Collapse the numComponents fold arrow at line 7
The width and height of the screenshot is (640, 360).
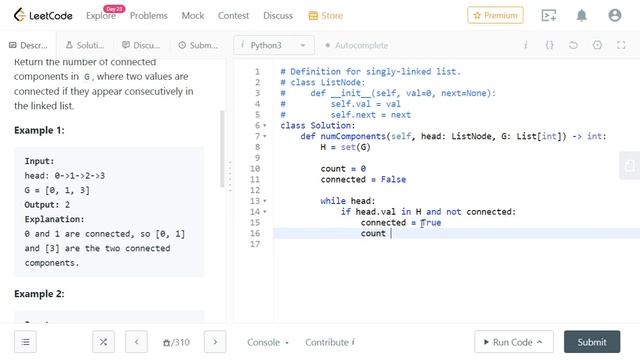[x=265, y=136]
